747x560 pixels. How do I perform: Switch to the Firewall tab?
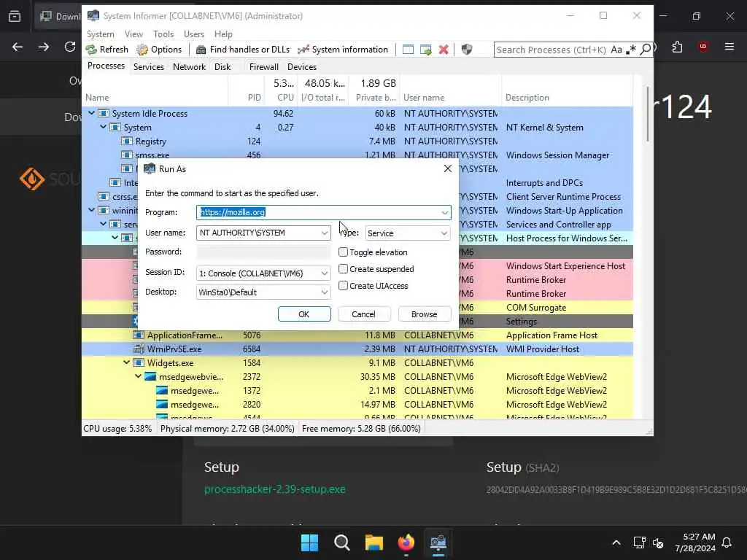coord(264,66)
